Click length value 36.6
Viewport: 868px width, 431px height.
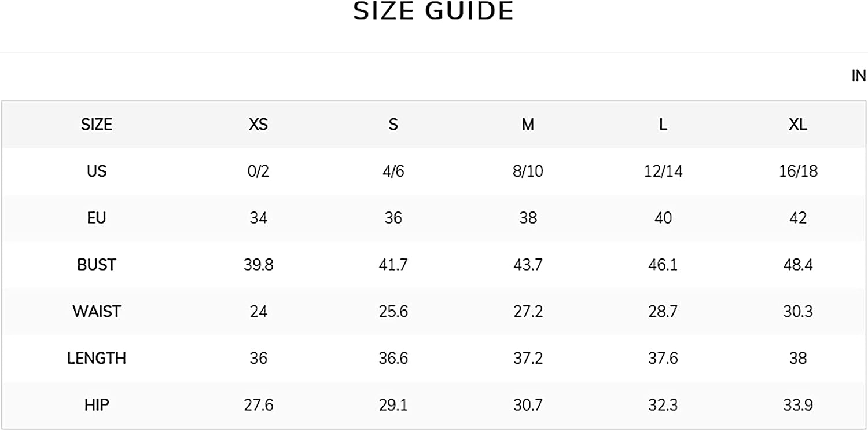click(x=393, y=358)
